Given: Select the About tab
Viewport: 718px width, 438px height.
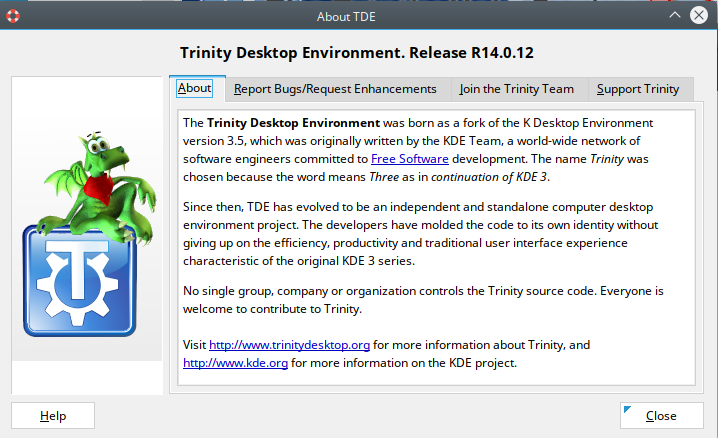Looking at the screenshot, I should tap(194, 88).
